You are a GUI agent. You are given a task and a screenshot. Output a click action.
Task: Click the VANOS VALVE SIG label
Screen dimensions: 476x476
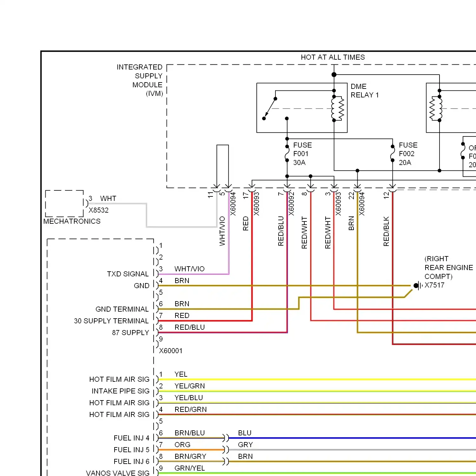[118, 473]
